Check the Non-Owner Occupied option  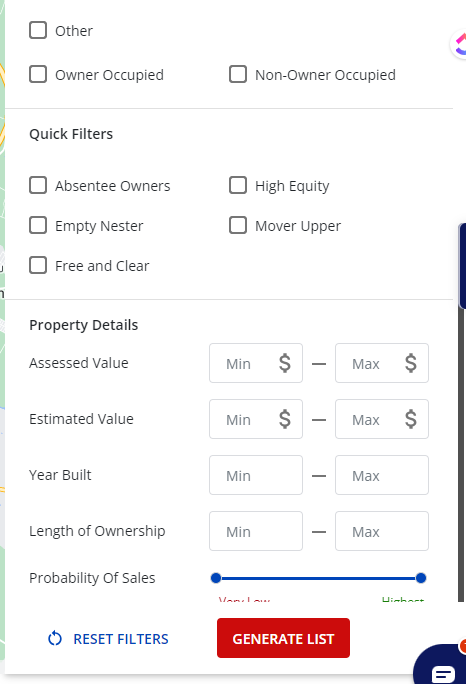pos(238,74)
